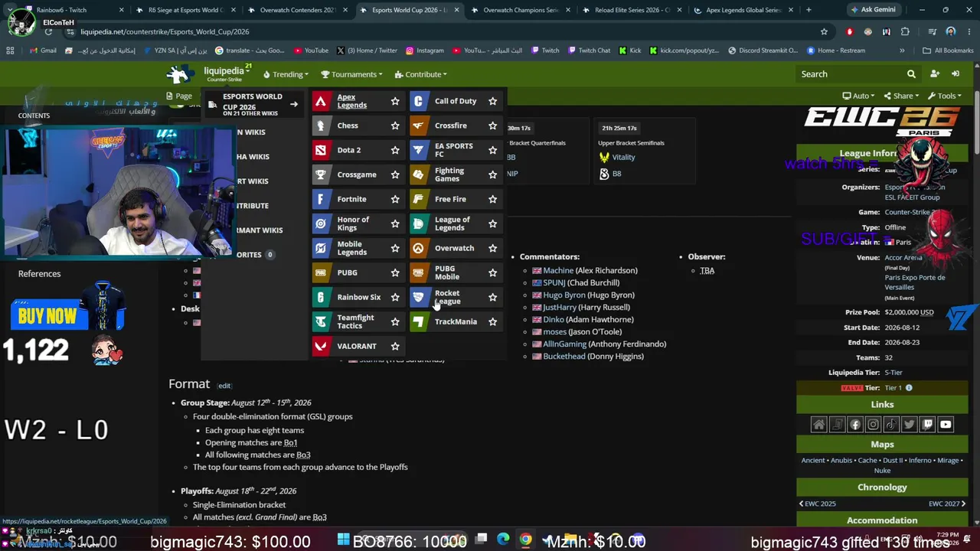Select League of Legends in the wikis menu
980x551 pixels.
pos(452,223)
